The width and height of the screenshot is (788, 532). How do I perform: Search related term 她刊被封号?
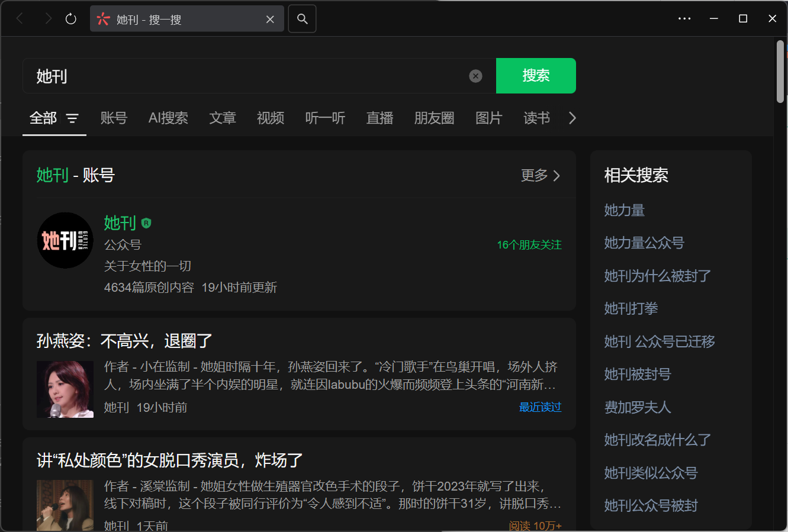(638, 374)
